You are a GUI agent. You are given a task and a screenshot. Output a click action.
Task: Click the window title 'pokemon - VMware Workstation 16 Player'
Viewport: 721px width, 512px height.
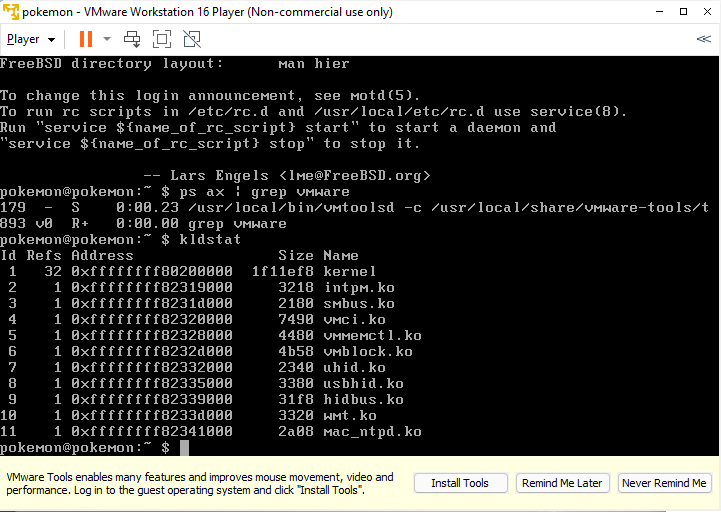click(x=207, y=12)
